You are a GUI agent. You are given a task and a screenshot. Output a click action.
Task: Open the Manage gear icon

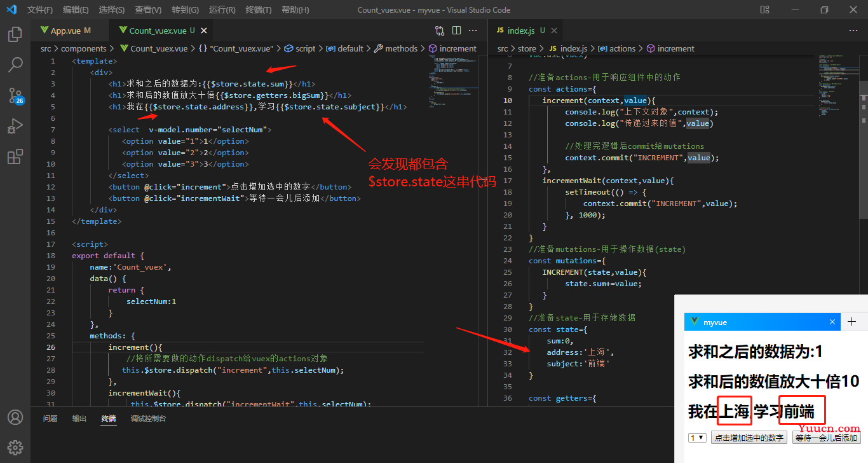coord(15,447)
